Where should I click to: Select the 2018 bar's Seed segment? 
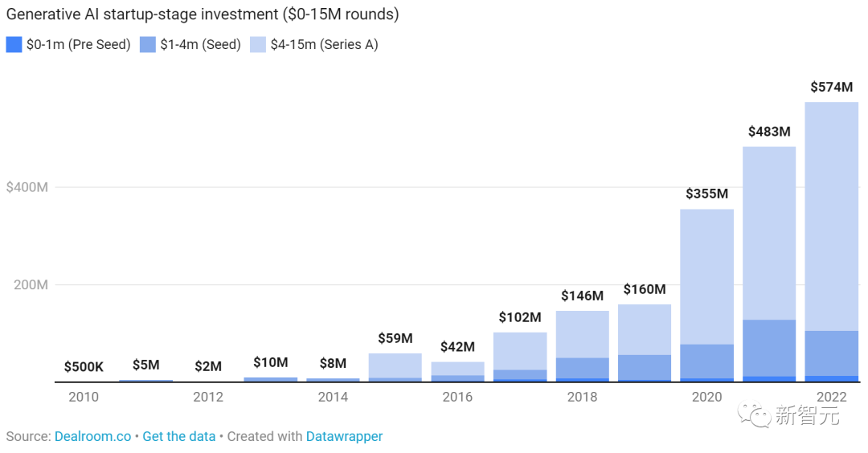(583, 368)
